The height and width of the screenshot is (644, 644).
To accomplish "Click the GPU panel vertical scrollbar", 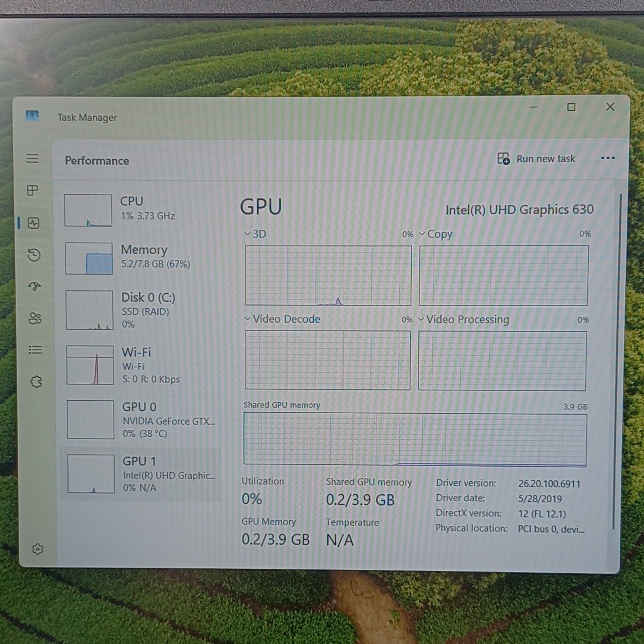I will [x=618, y=361].
